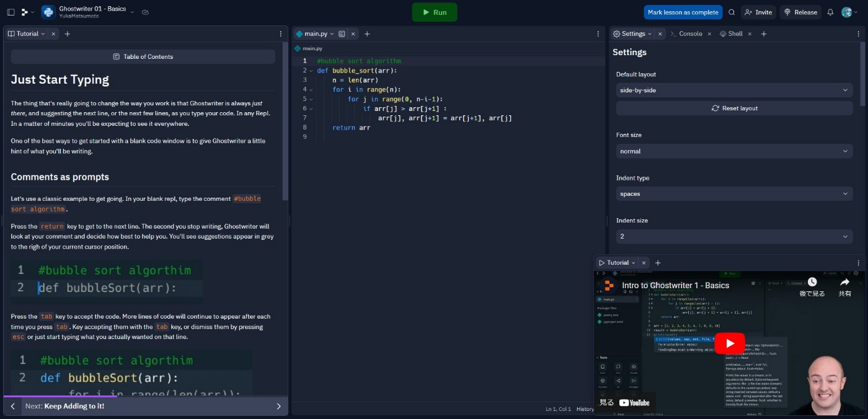Switch to the Console tab

(686, 33)
